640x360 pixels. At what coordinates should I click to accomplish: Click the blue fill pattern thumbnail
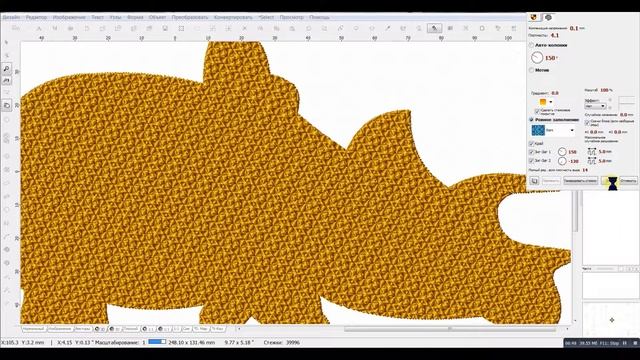pyautogui.click(x=538, y=130)
